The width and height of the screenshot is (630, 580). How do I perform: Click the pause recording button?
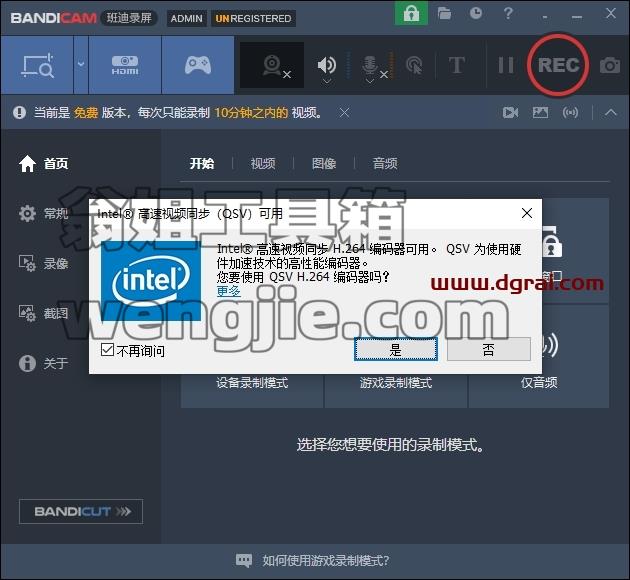505,65
